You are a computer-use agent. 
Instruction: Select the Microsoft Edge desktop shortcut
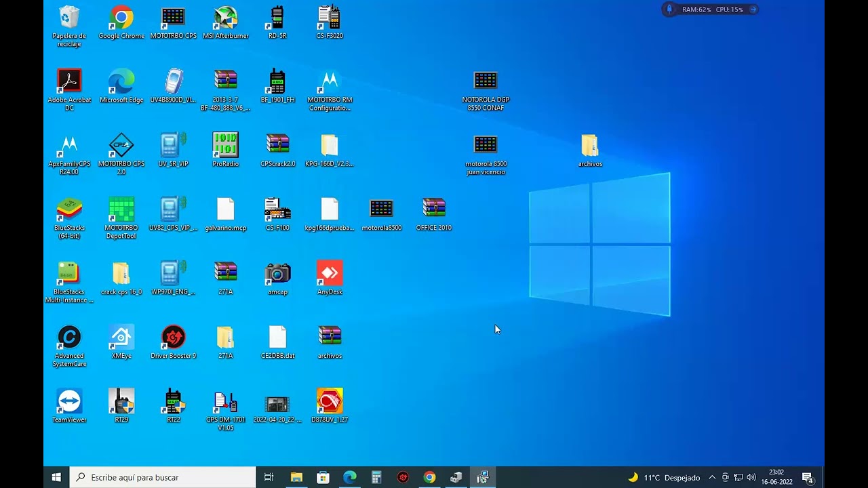(121, 86)
